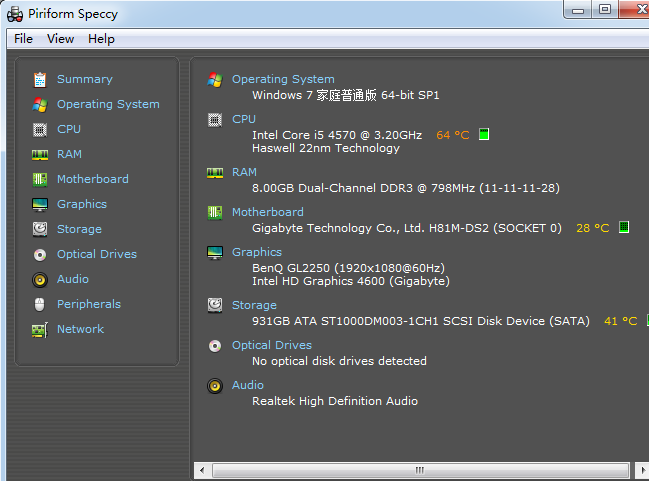649x481 pixels.
Task: Open the View menu
Action: pyautogui.click(x=60, y=39)
